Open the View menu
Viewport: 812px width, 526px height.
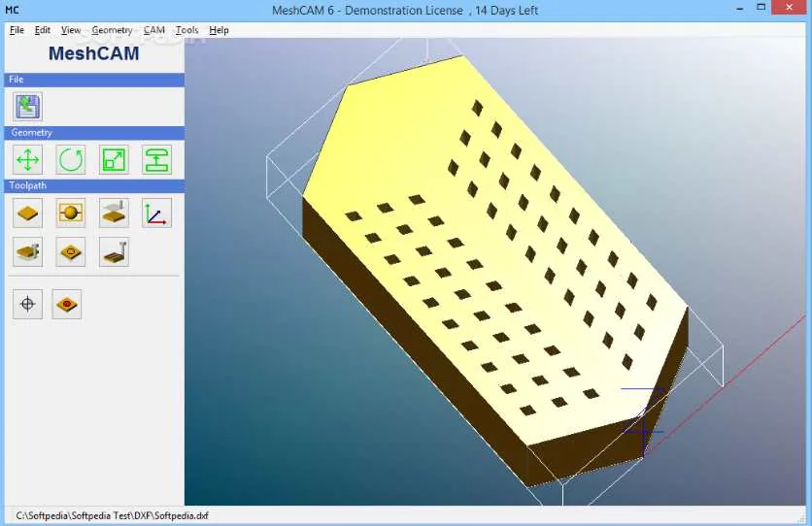point(71,30)
